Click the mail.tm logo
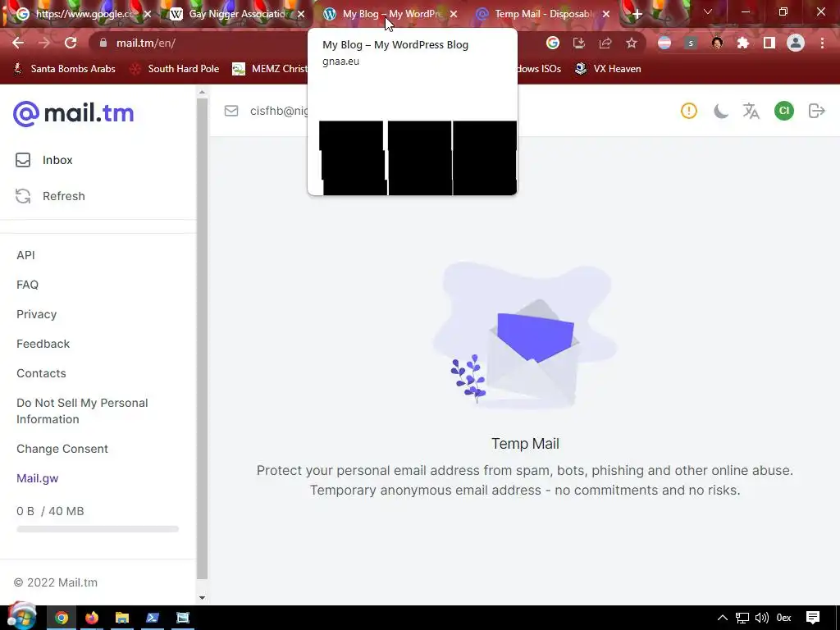840x630 pixels. click(73, 113)
